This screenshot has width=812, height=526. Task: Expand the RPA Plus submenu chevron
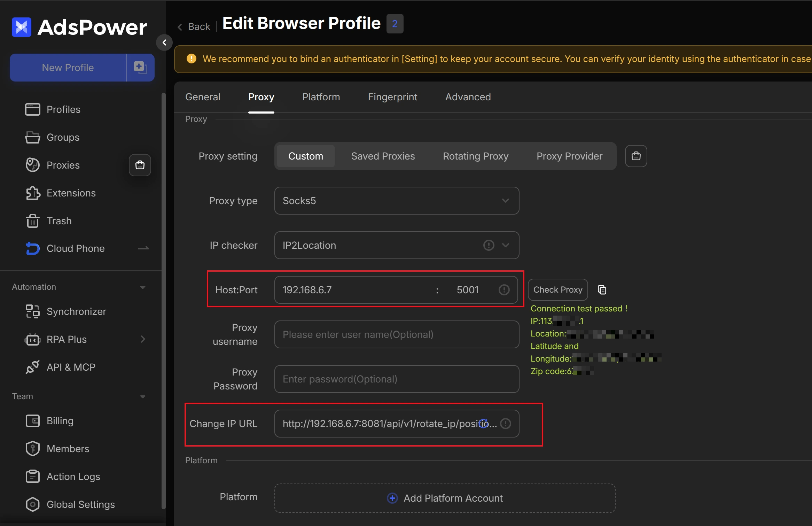click(x=142, y=339)
